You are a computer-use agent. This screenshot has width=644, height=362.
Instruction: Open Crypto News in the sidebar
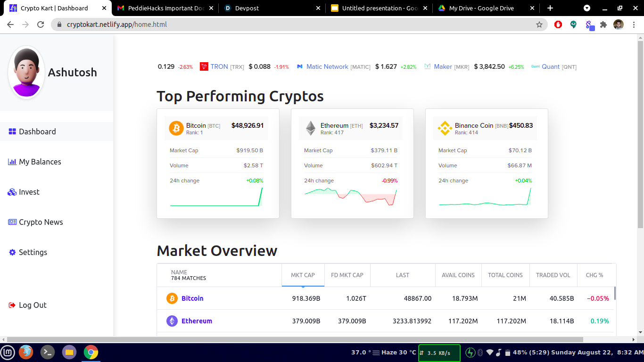click(x=36, y=222)
